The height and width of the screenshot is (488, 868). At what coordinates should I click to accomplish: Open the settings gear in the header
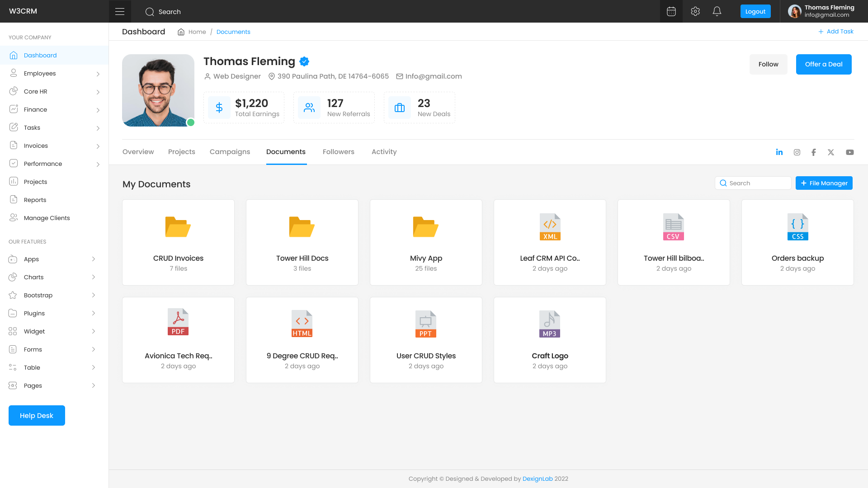tap(695, 11)
